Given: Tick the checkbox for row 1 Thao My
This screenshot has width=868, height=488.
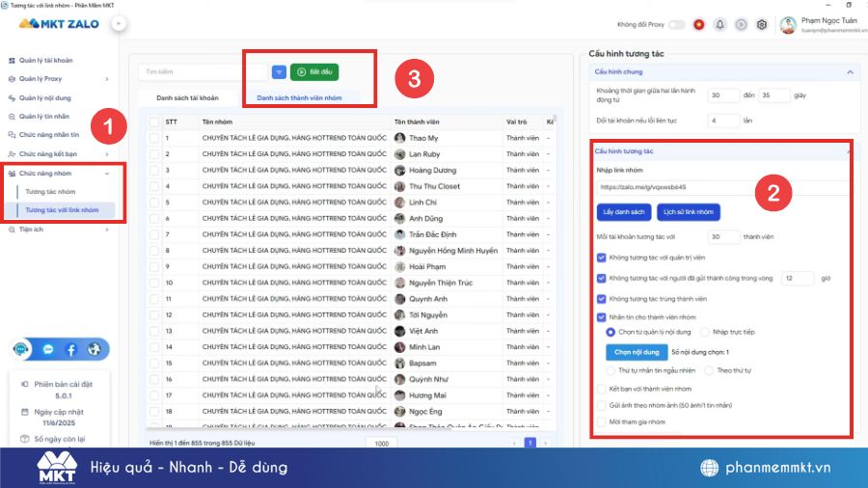Looking at the screenshot, I should 154,138.
